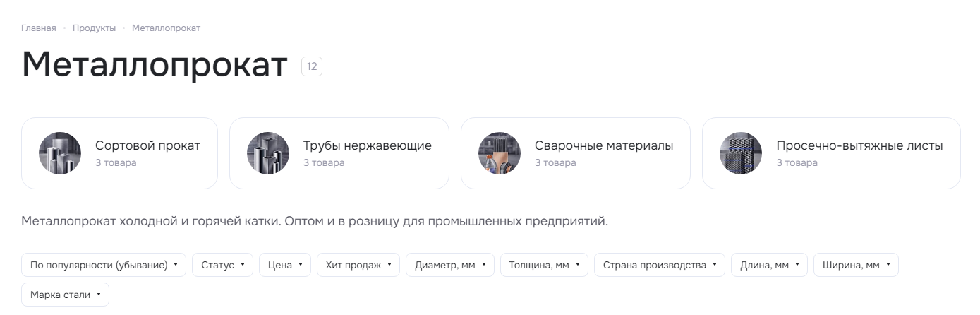Open Просечно-вытяжные листы category
Image resolution: width=980 pixels, height=315 pixels.
[x=859, y=145]
